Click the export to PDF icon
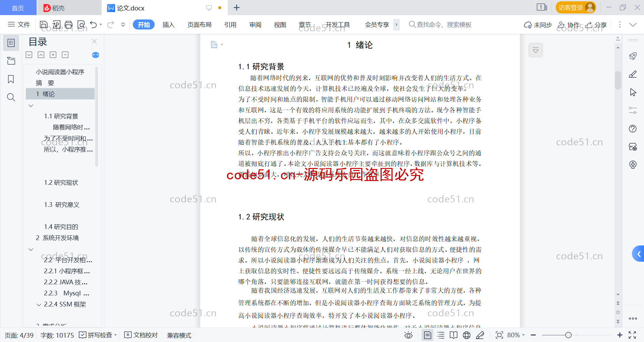Viewport: 644px width, 342px height. 56,24
